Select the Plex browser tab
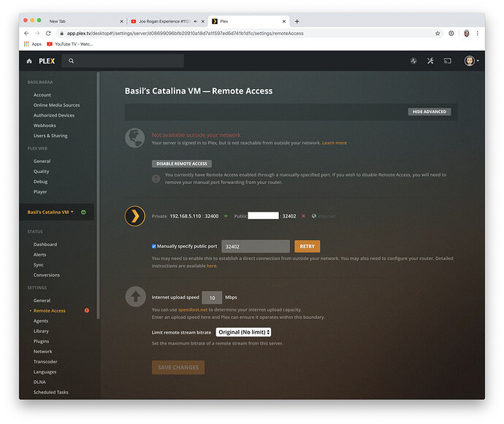 [248, 21]
